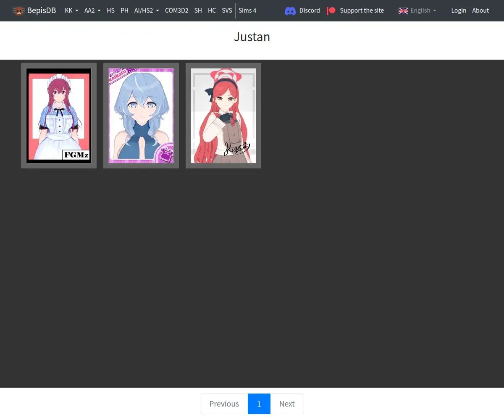Go to the SVS section
The width and height of the screenshot is (504, 420).
[x=227, y=10]
